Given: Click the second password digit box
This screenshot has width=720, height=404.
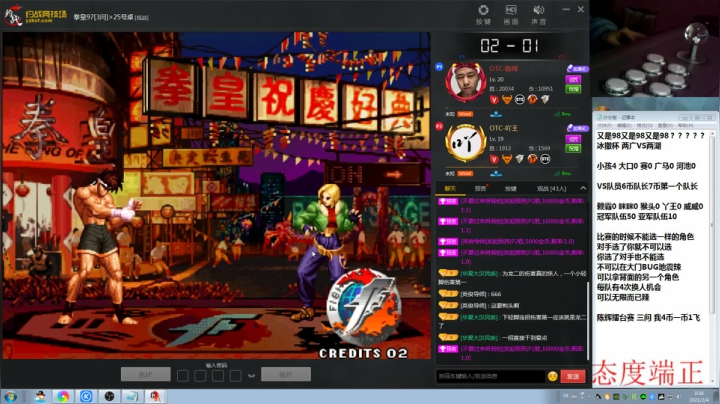Looking at the screenshot, I should [200, 376].
